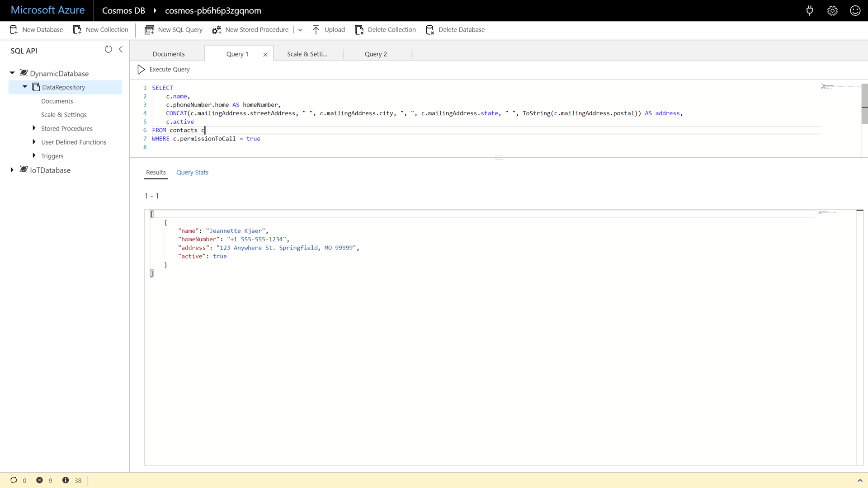Click the New Stored Procedure gear icon
868x488 pixels.
coord(217,30)
